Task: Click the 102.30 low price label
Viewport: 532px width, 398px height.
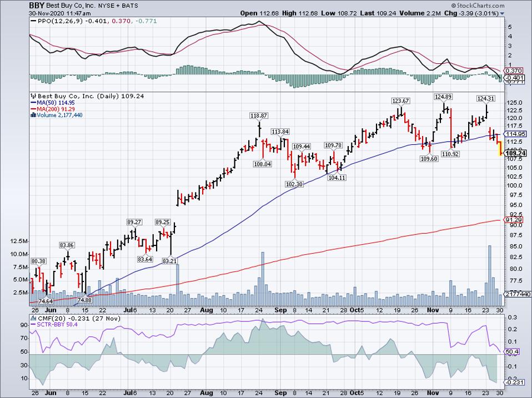Action: point(294,184)
